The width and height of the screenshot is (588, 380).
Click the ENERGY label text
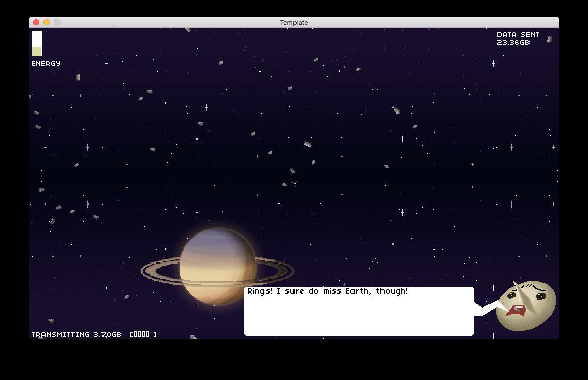click(46, 63)
